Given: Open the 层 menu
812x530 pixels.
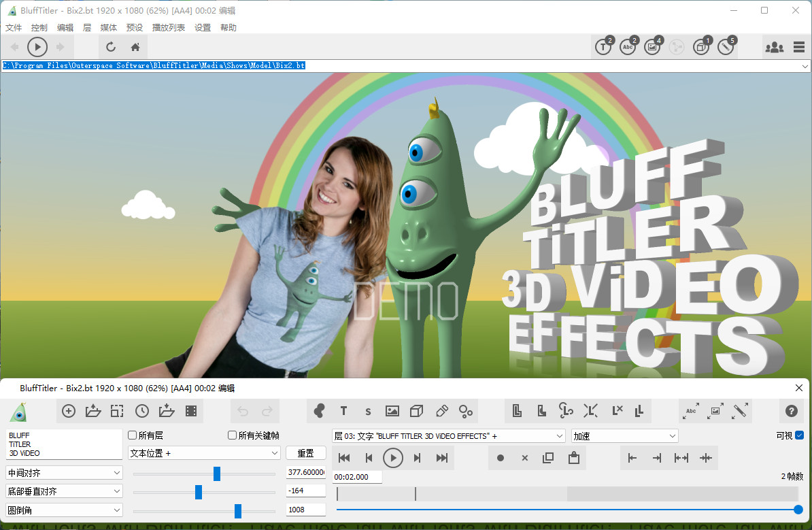Looking at the screenshot, I should [x=87, y=27].
